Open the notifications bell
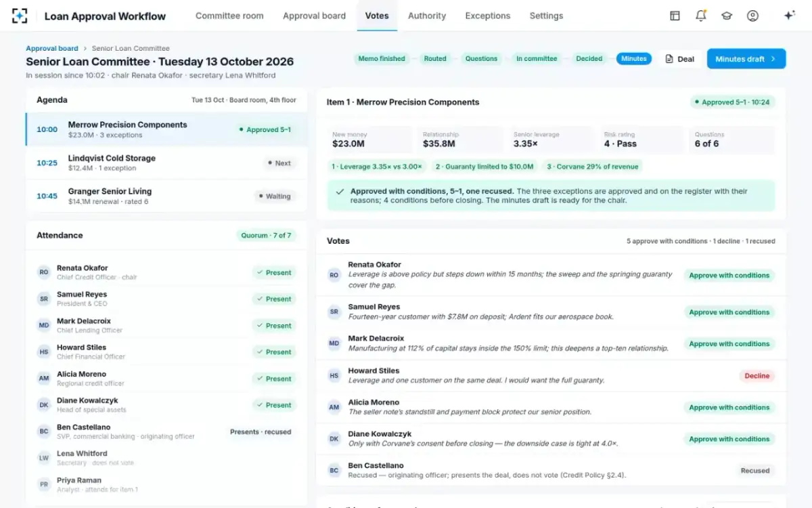The image size is (812, 508). pyautogui.click(x=701, y=16)
